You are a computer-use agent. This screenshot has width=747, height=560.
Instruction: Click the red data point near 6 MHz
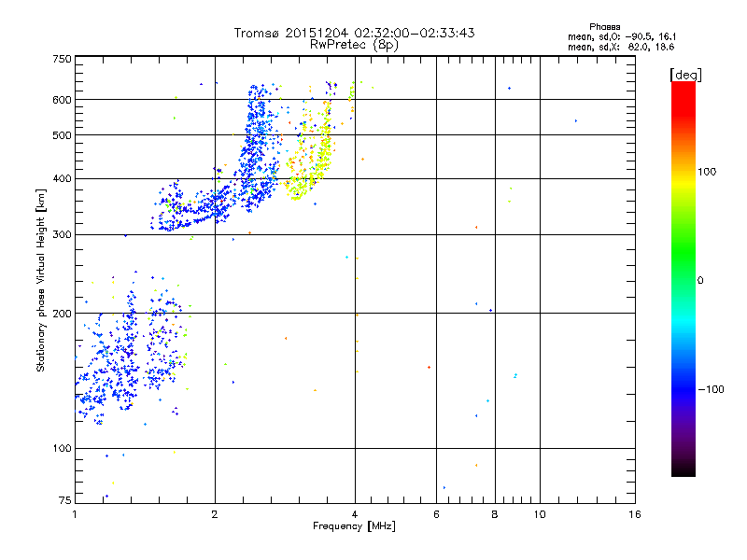429,367
